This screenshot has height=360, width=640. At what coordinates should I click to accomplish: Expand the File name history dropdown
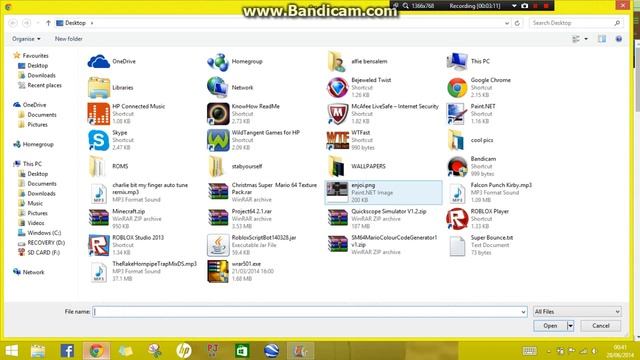pyautogui.click(x=523, y=312)
